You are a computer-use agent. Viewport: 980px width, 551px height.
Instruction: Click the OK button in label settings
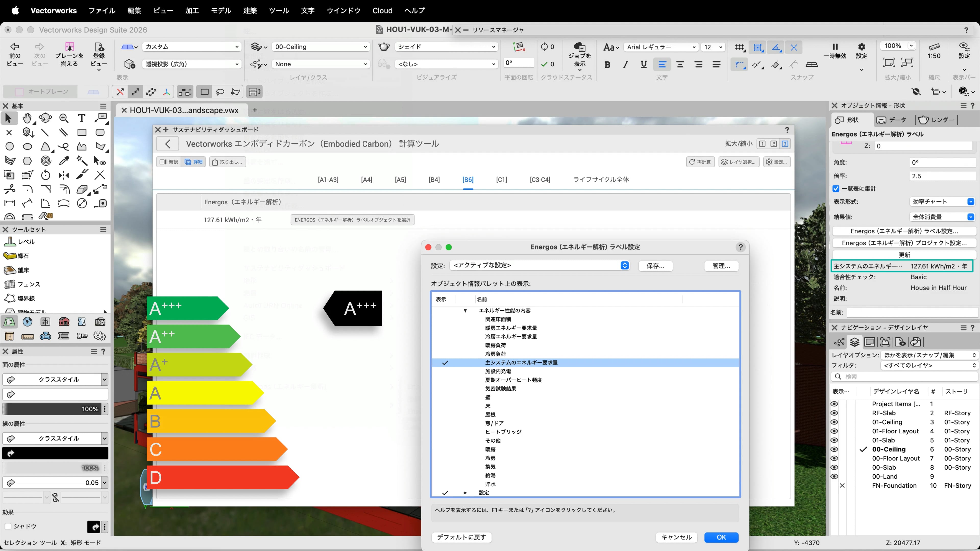721,537
